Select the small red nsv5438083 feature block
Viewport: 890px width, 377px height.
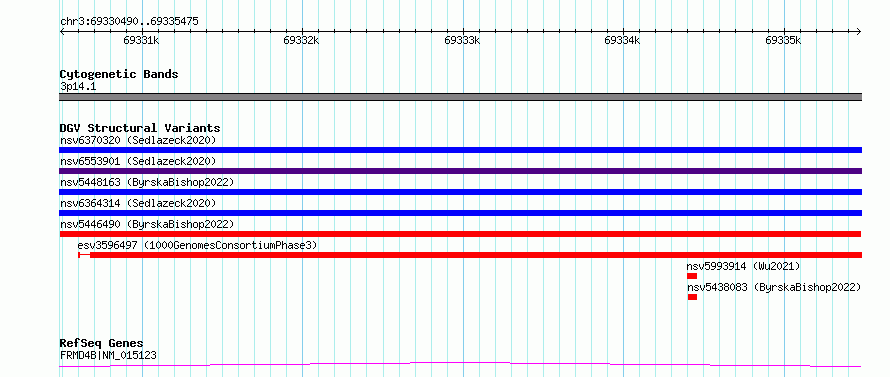pyautogui.click(x=692, y=297)
